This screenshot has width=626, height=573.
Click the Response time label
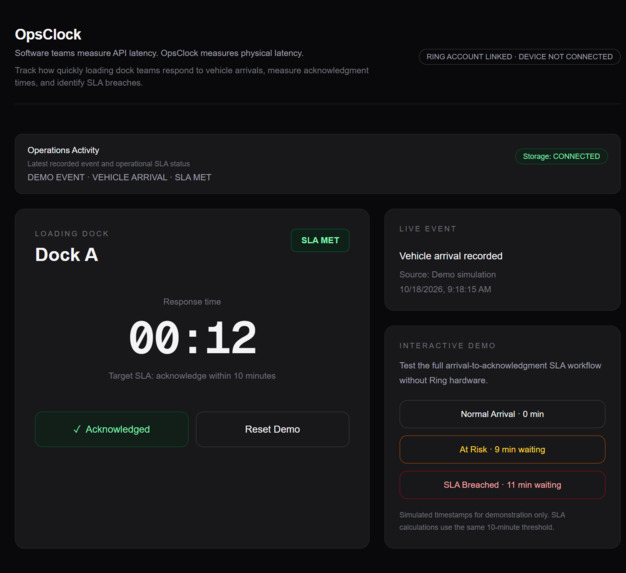192,302
